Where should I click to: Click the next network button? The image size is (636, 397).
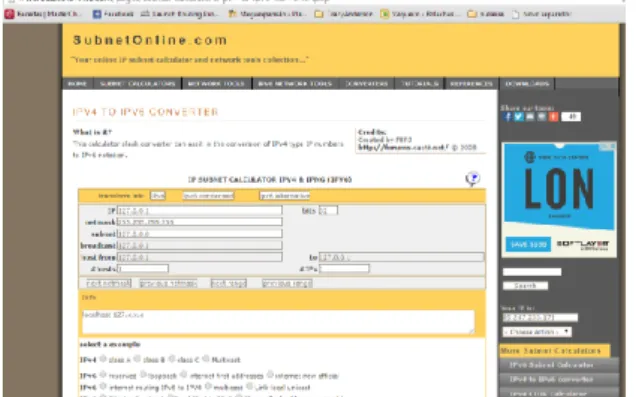click(109, 283)
